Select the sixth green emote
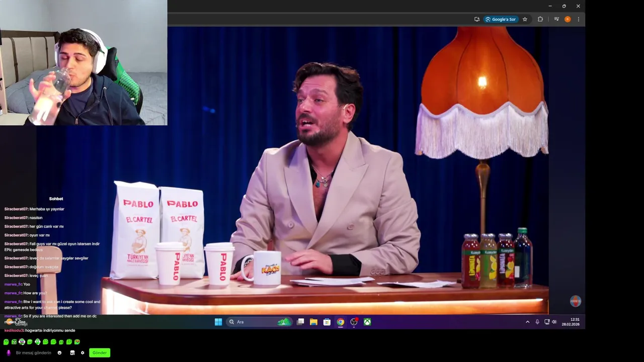The width and height of the screenshot is (644, 362). [45, 342]
